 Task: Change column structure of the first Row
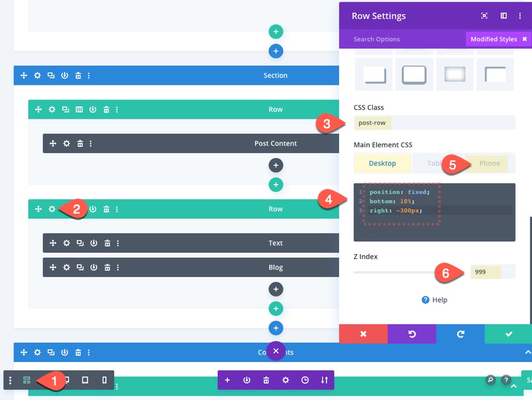tap(79, 110)
